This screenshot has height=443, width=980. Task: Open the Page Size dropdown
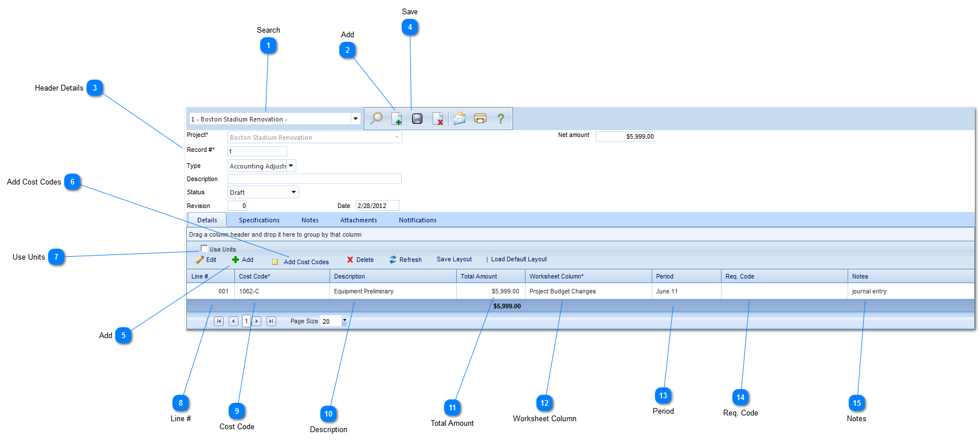(344, 321)
